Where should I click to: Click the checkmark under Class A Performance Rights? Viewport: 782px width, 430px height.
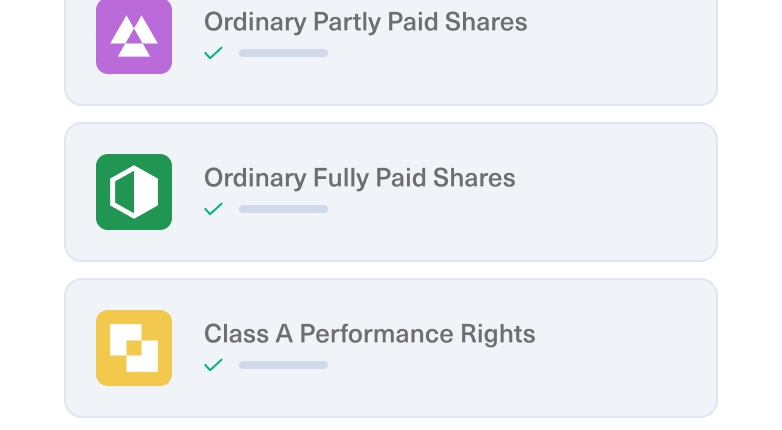213,365
